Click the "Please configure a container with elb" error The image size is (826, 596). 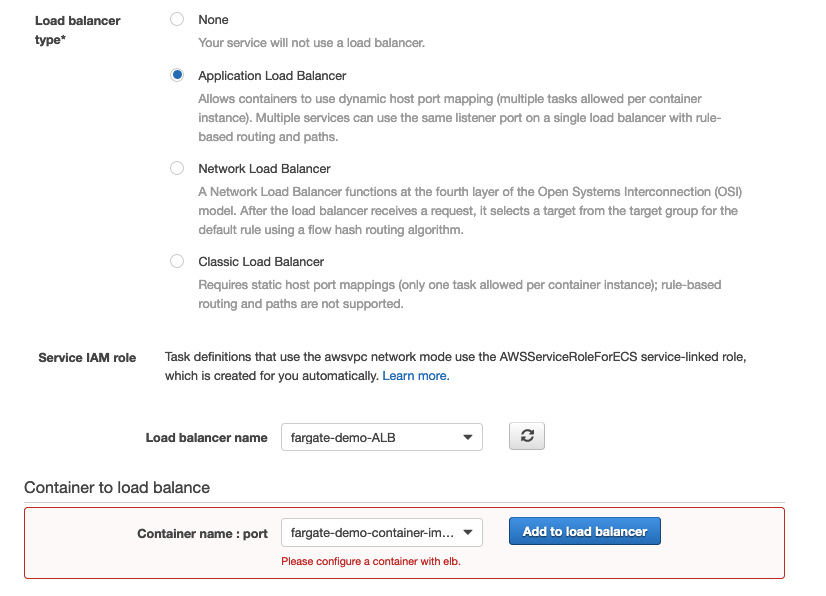(371, 561)
